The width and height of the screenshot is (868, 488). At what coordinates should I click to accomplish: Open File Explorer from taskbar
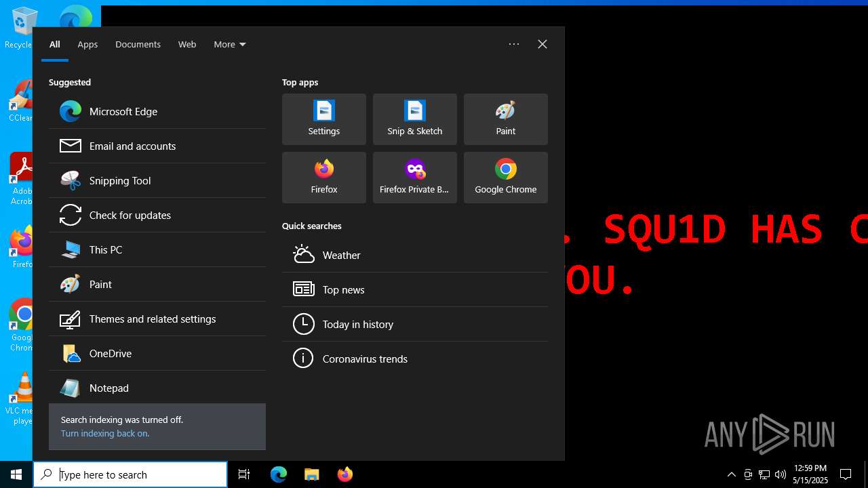pyautogui.click(x=311, y=474)
